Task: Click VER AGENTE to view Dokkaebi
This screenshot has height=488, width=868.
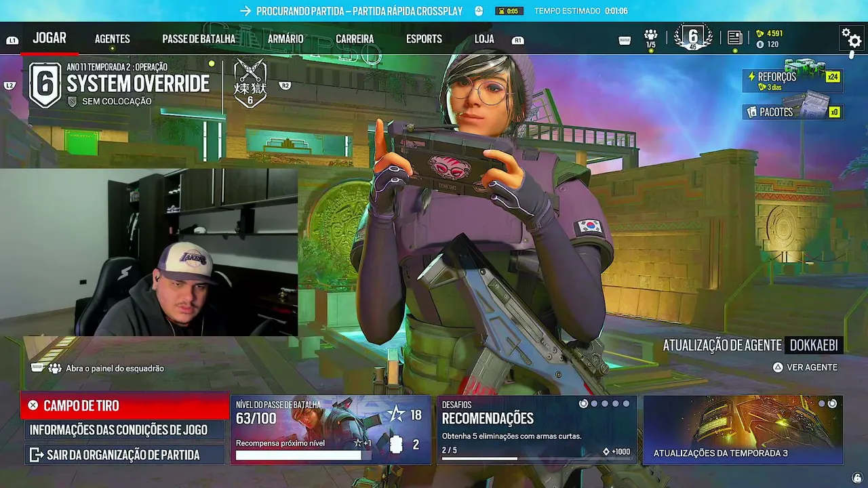Action: pyautogui.click(x=805, y=367)
